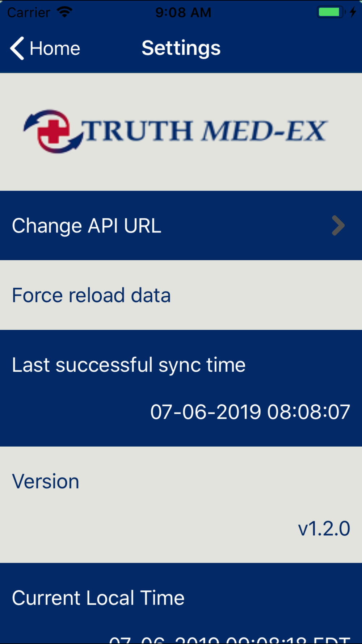
Task: Tap the 9:08 AM clock
Action: [x=183, y=12]
